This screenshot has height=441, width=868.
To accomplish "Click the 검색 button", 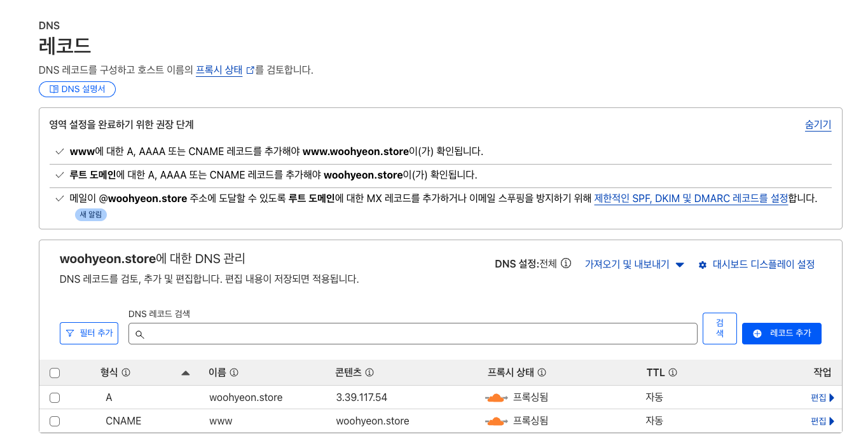I will tap(720, 329).
